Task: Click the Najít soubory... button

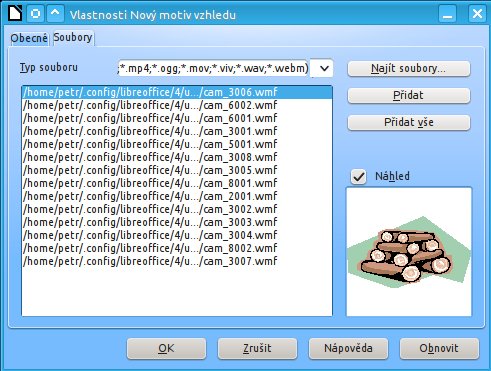Action: (x=409, y=69)
